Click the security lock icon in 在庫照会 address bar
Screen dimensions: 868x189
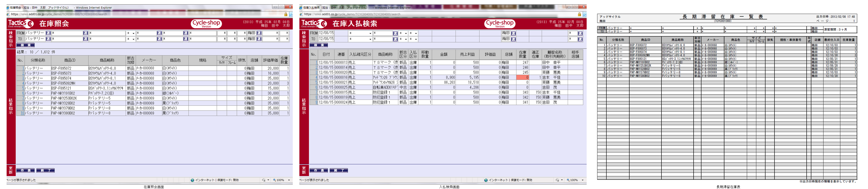coord(286,15)
